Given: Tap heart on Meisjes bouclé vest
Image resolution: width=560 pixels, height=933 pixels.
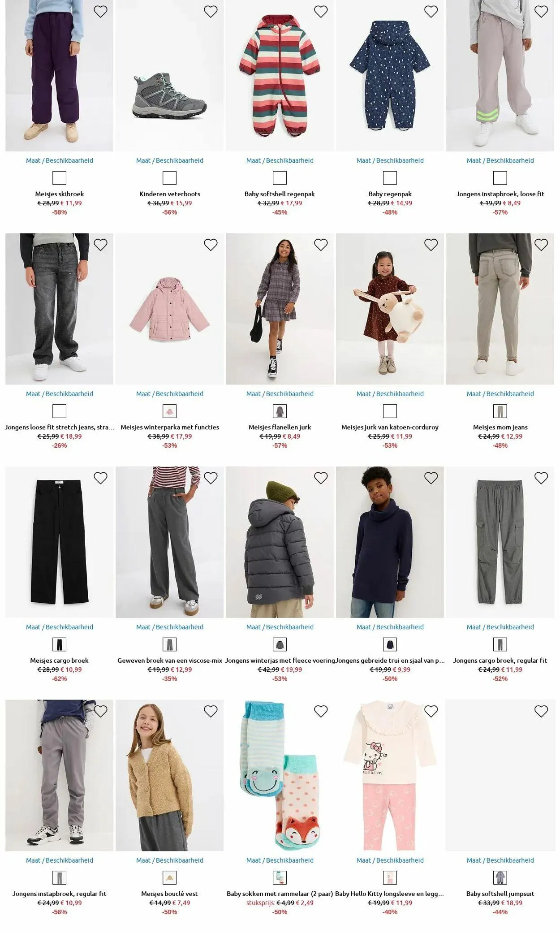Looking at the screenshot, I should [211, 711].
